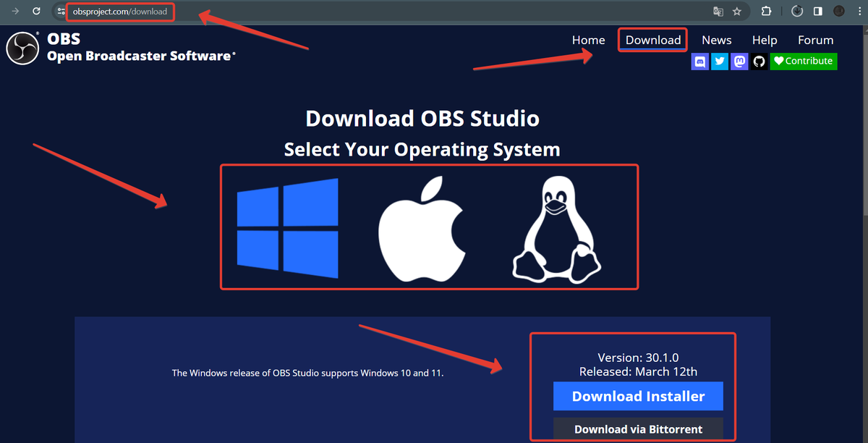Screen dimensions: 868x443
Task: Click the 'Released: March 12th' text
Action: point(638,371)
